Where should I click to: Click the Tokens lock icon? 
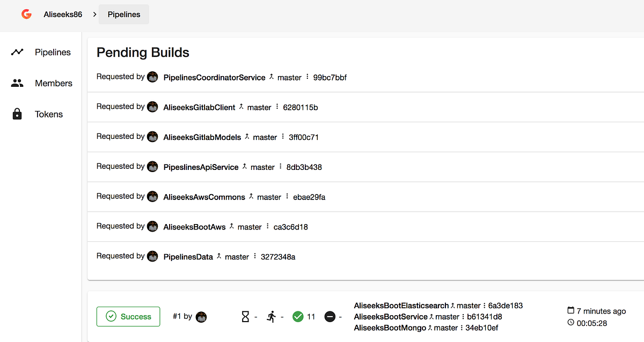pos(17,114)
